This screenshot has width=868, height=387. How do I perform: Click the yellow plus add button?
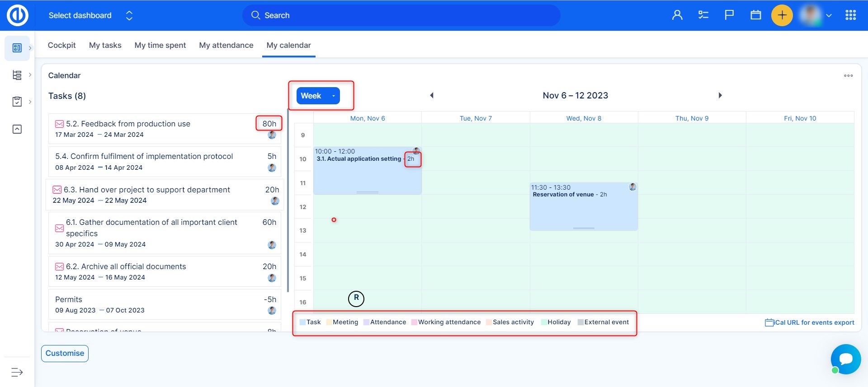782,15
